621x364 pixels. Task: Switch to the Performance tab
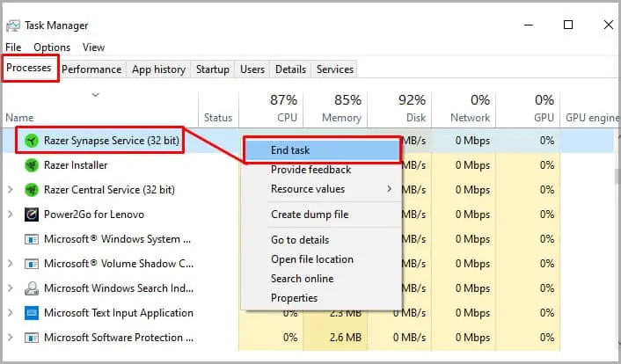91,69
